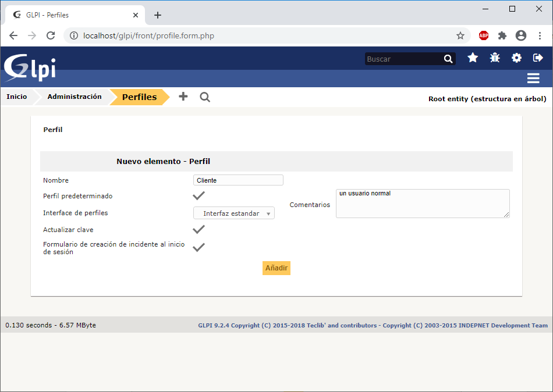Toggle debug mode bug icon
The width and height of the screenshot is (553, 392).
[x=495, y=58]
